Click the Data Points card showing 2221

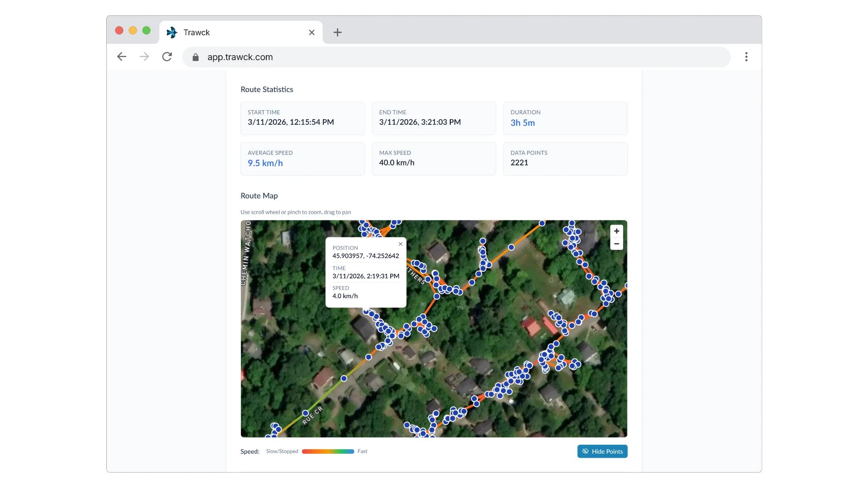(565, 159)
